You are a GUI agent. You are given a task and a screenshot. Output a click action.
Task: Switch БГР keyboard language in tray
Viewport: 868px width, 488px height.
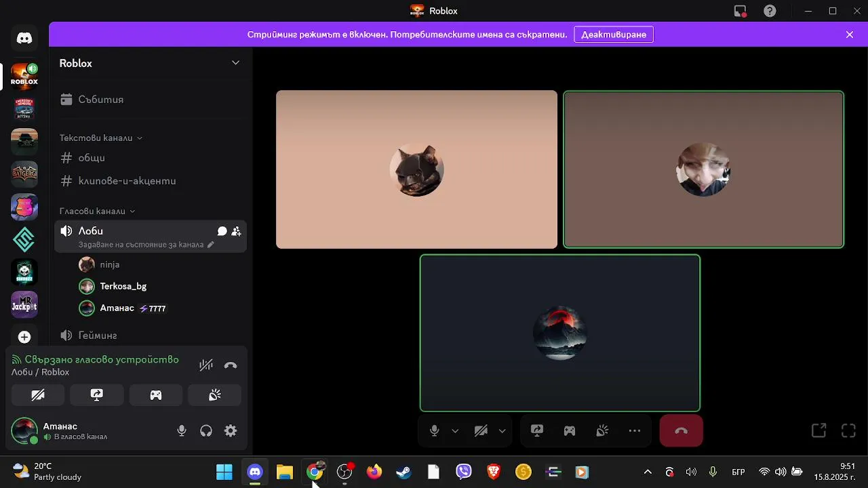(x=738, y=472)
